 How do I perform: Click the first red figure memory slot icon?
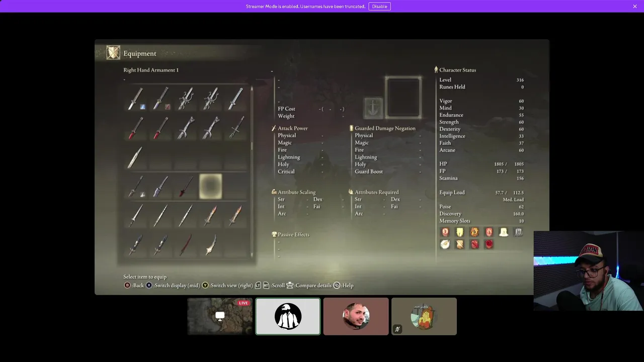445,232
